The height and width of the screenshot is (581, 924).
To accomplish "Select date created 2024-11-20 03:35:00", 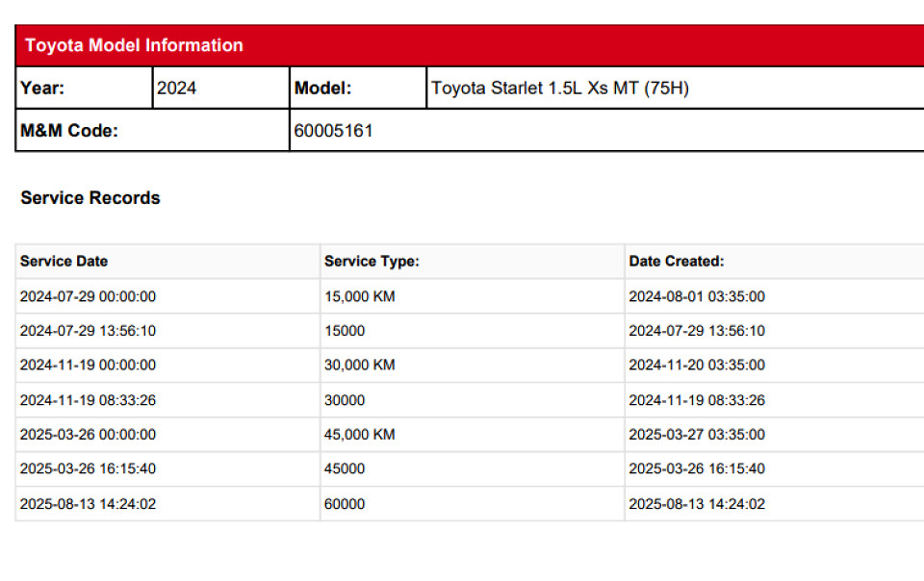I will click(697, 366).
